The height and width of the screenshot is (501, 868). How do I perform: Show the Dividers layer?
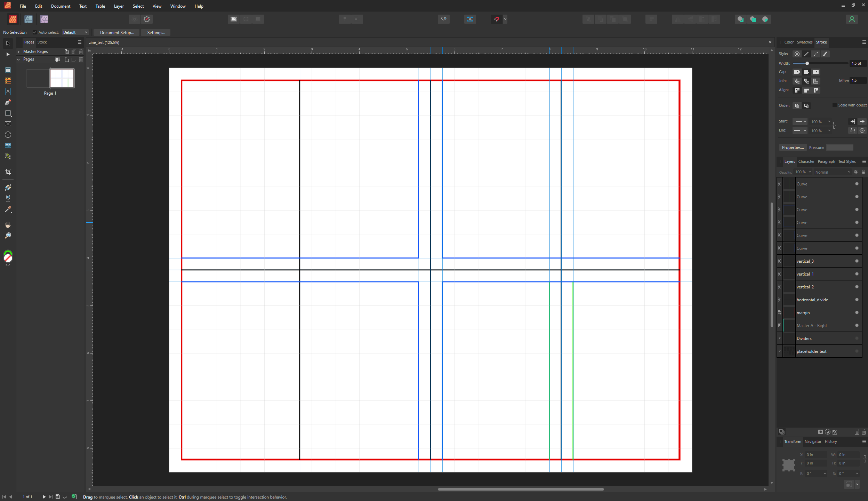tap(857, 338)
